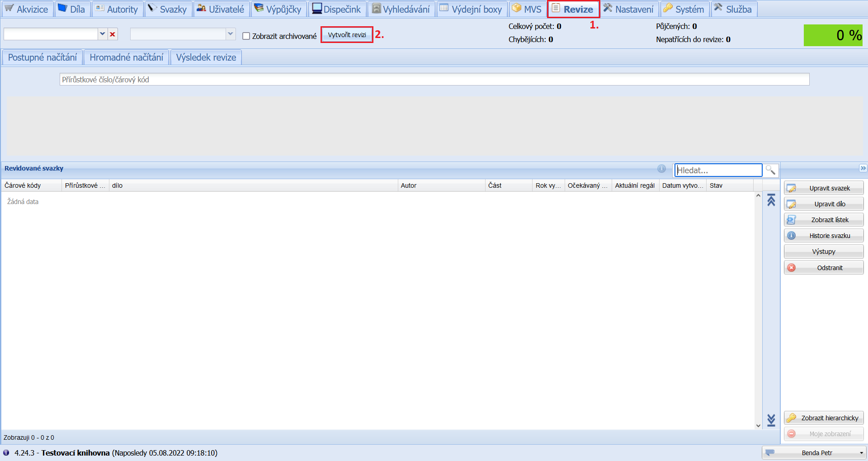The width and height of the screenshot is (868, 461).
Task: Sort by Část column header
Action: [x=509, y=185]
